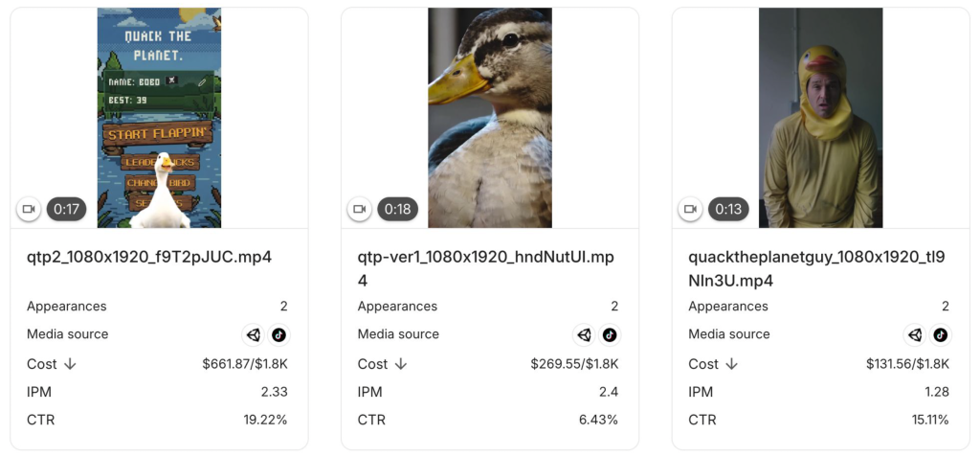
Task: Sort by the Cost arrow on the qtp2 card
Action: [70, 364]
